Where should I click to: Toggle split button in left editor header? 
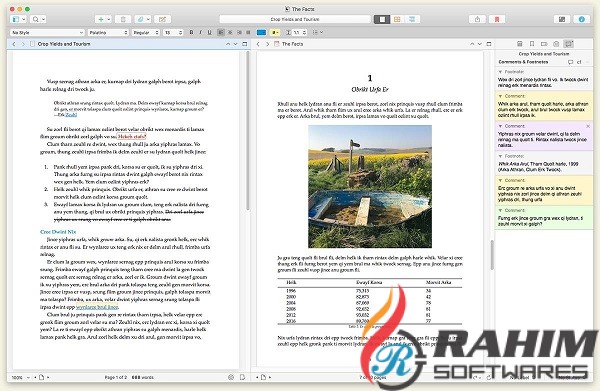(245, 44)
